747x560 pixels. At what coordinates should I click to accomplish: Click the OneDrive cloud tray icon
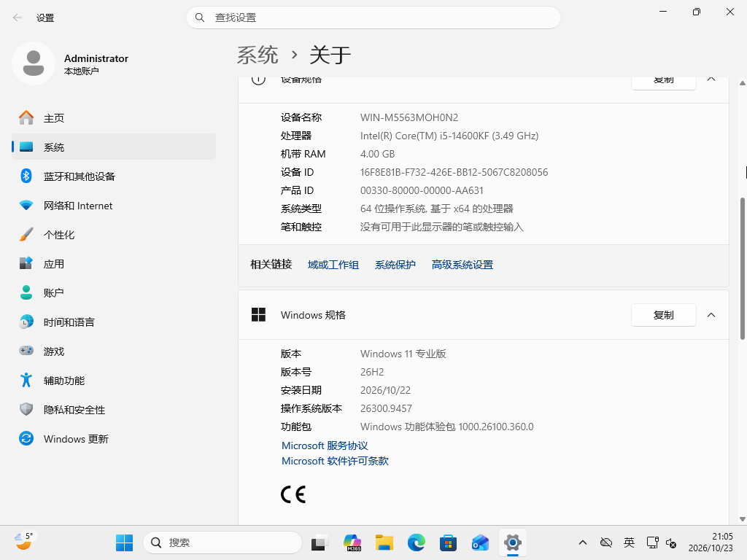(x=606, y=542)
